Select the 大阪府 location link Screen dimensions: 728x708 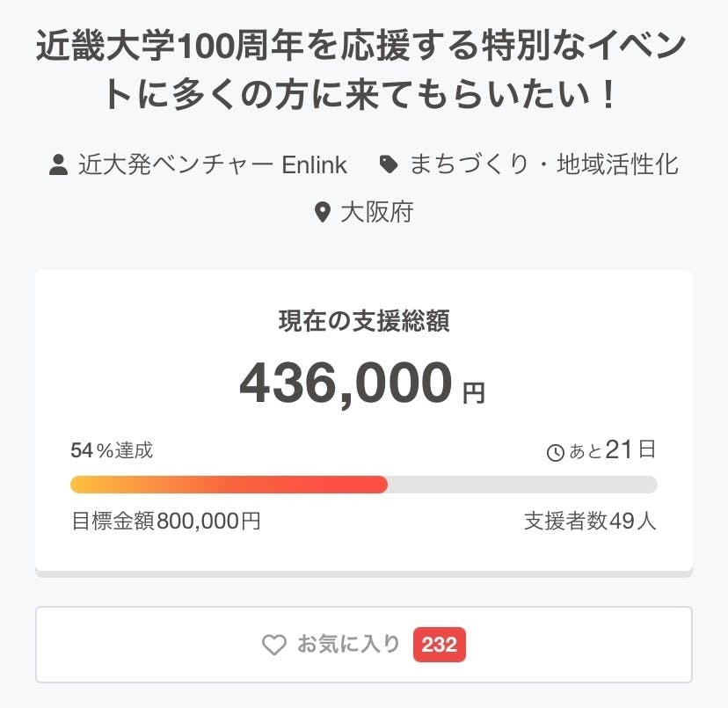[x=376, y=212]
